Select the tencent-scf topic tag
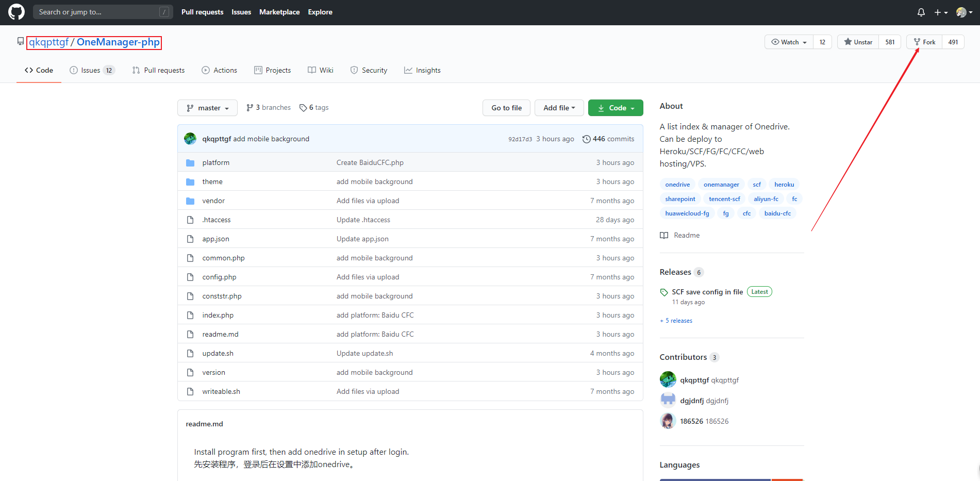 (724, 199)
